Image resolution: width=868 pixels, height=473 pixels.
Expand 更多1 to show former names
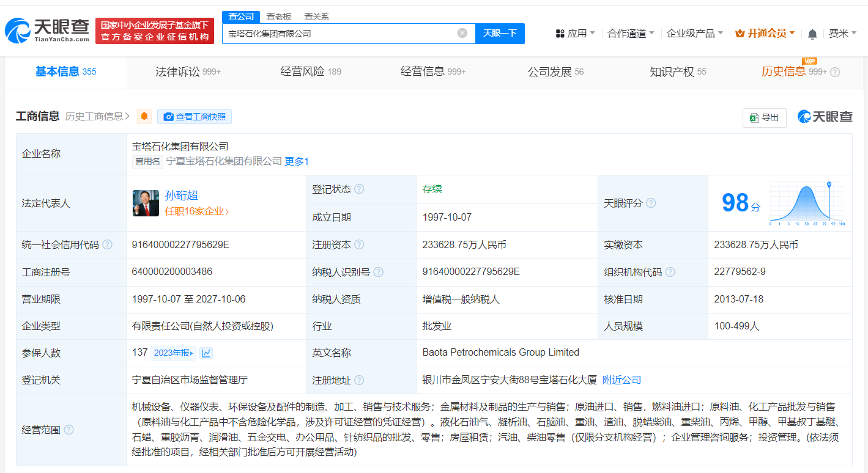(297, 161)
